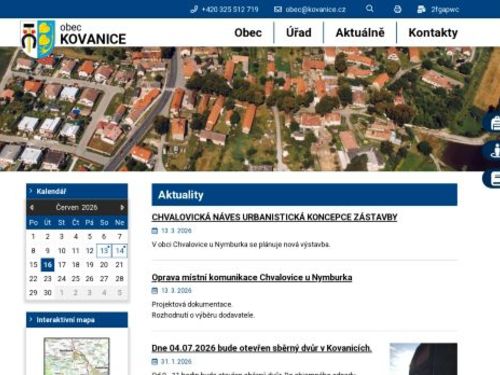Click text Rozhodnutí o výběru dodavatele
The width and height of the screenshot is (500, 375).
(x=203, y=315)
